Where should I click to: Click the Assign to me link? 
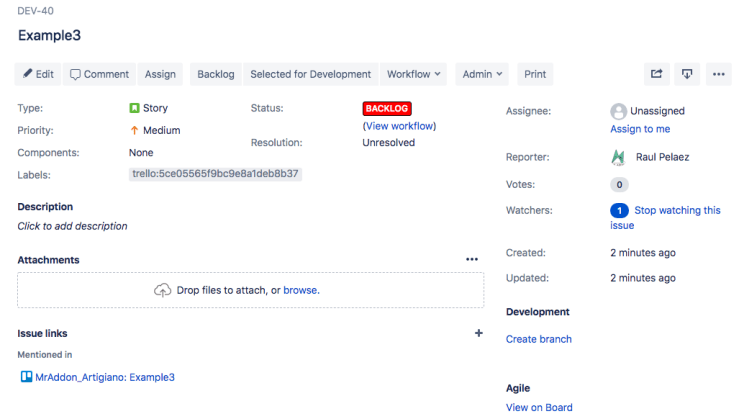click(640, 129)
